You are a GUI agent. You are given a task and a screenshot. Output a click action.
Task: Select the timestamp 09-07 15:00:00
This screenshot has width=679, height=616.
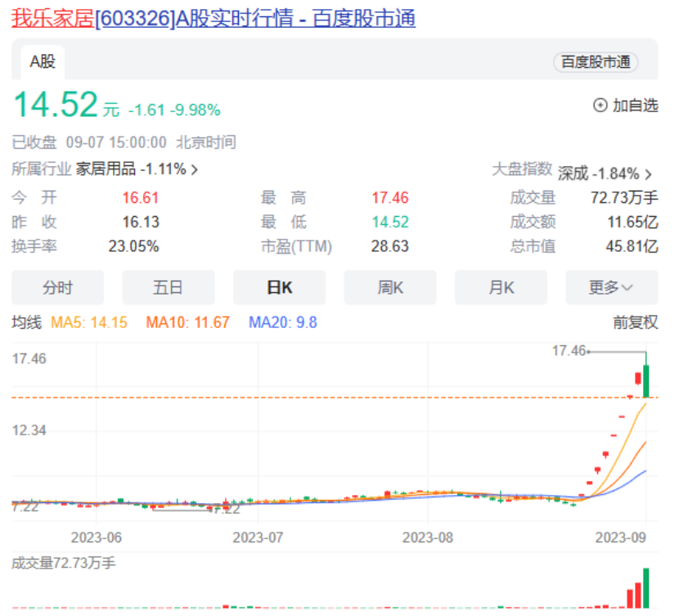pyautogui.click(x=116, y=142)
